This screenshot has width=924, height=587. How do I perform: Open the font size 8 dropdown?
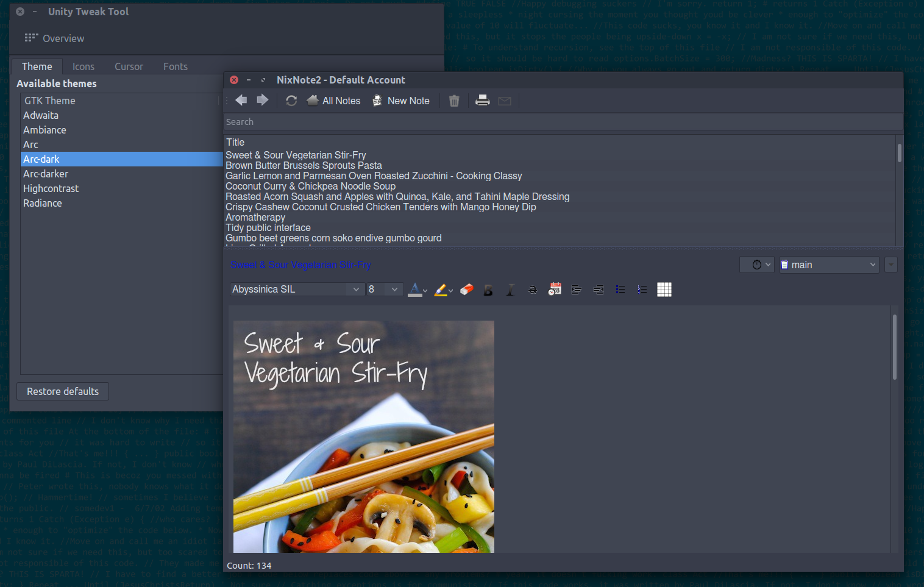[x=385, y=290]
